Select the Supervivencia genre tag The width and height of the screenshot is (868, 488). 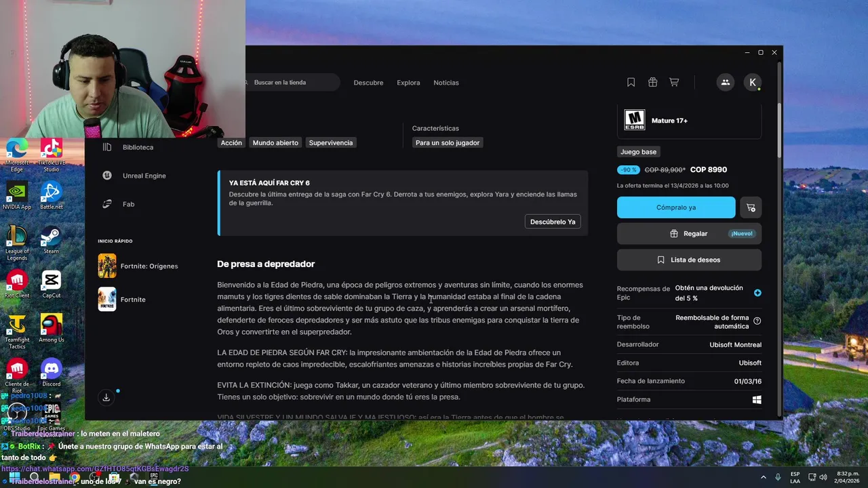click(331, 143)
